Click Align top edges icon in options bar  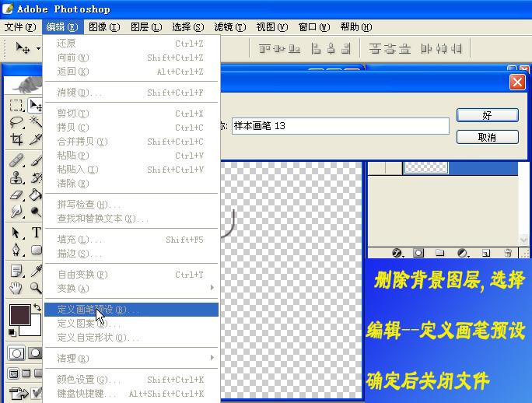tap(264, 49)
